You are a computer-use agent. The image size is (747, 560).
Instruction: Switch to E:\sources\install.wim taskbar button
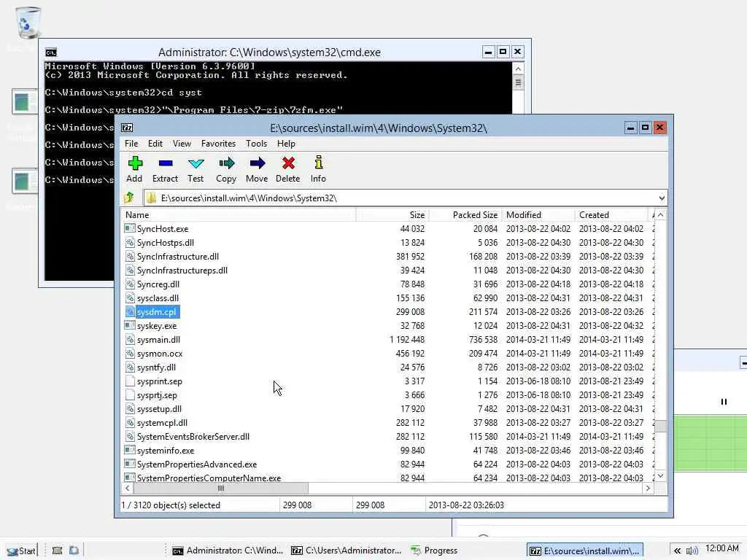click(x=584, y=551)
